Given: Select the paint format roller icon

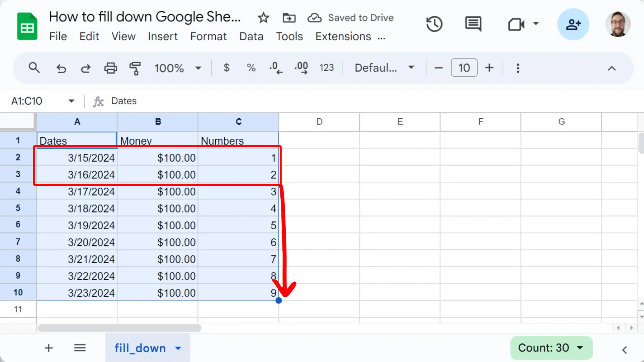Looking at the screenshot, I should pyautogui.click(x=135, y=68).
